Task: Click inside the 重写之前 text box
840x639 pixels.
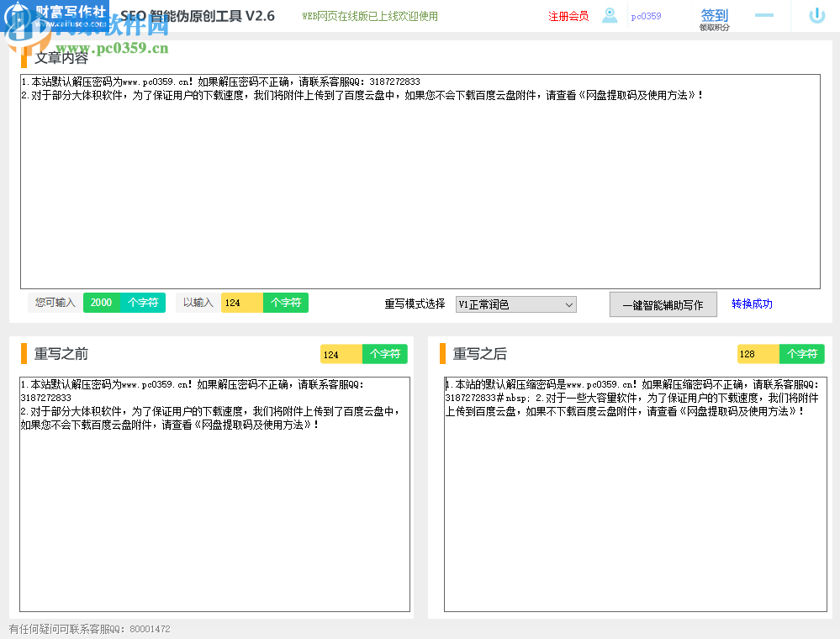Action: pyautogui.click(x=214, y=504)
